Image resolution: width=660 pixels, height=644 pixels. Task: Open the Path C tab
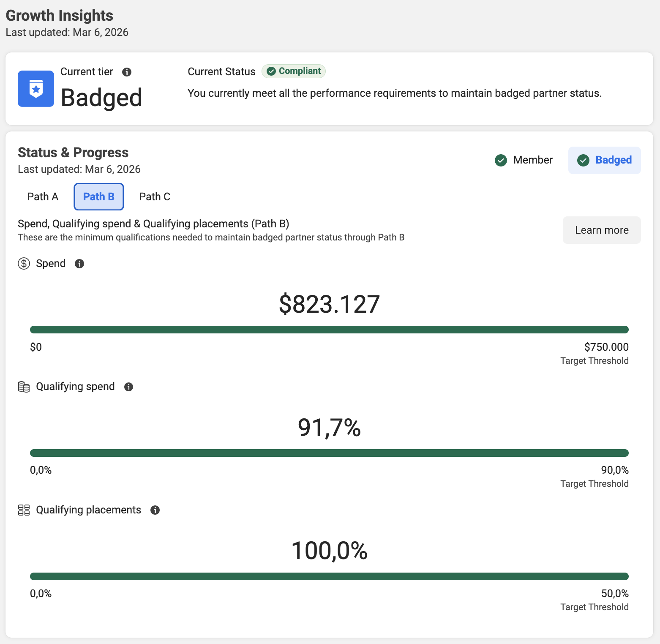pyautogui.click(x=155, y=196)
